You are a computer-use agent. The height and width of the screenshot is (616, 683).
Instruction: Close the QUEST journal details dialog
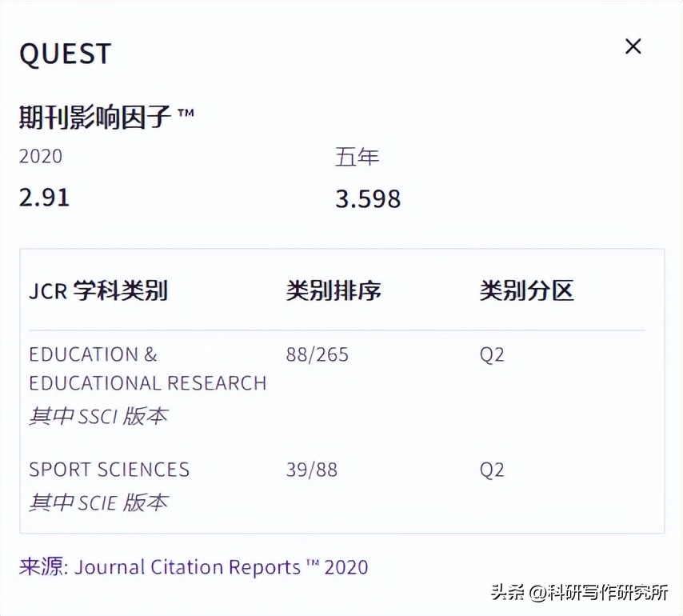[x=633, y=46]
